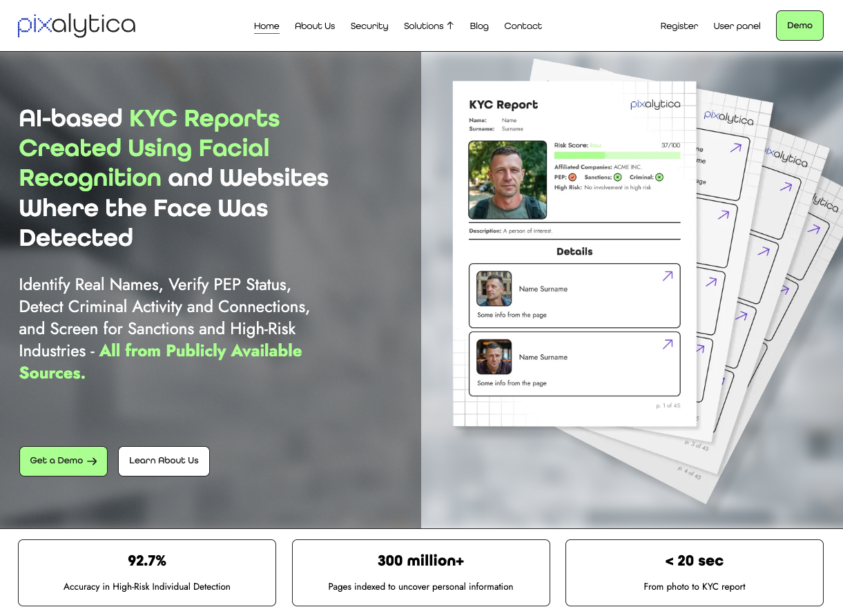Screen dimensions: 843x616
Task: Click the Learn About Us button
Action: coord(164,461)
